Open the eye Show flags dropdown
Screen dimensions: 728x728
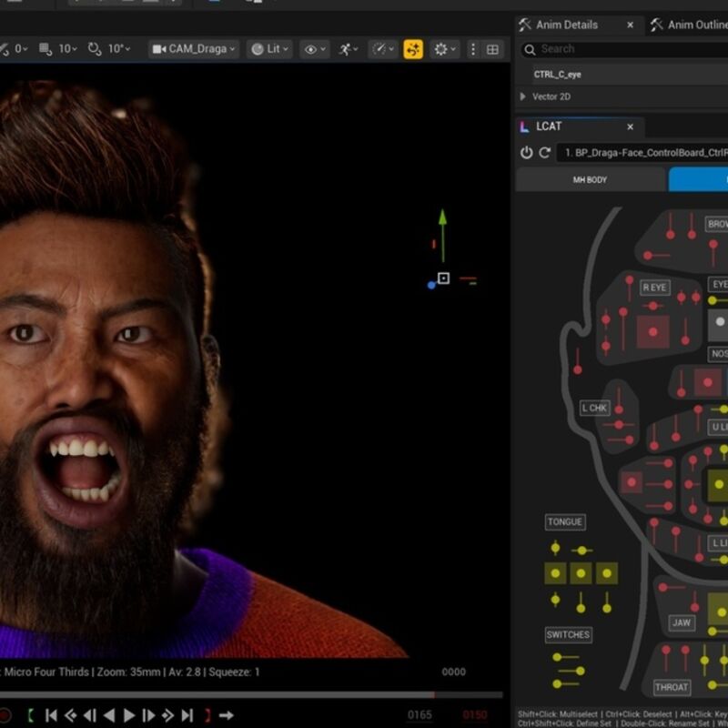point(315,49)
